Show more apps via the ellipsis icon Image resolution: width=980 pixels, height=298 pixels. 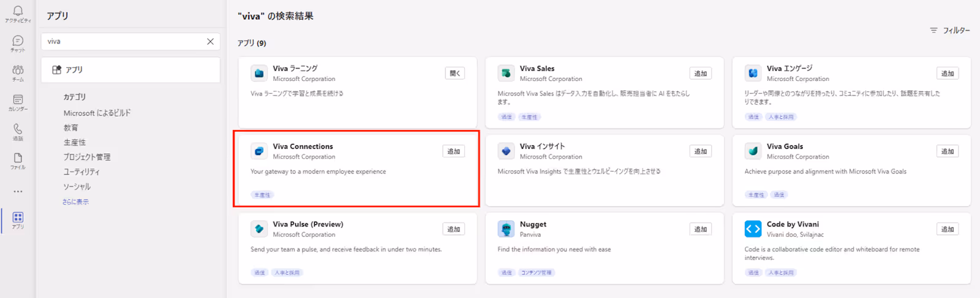18,191
